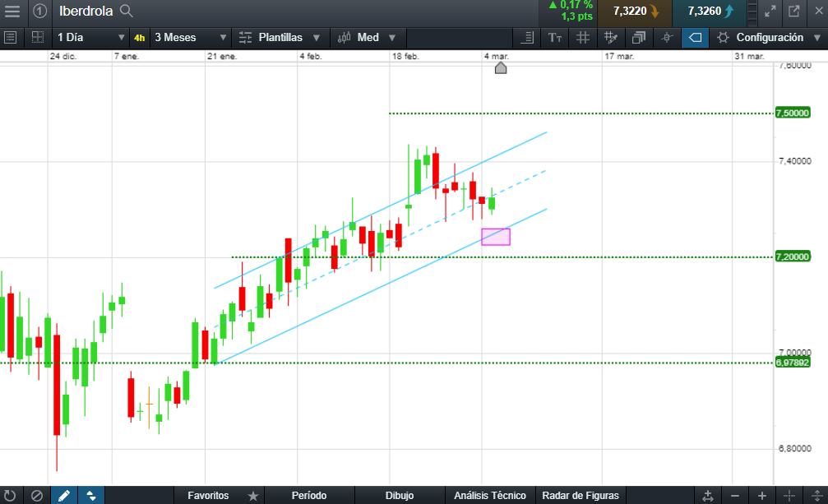Click the buy price 7,3260 button
The width and height of the screenshot is (828, 504).
pyautogui.click(x=710, y=12)
